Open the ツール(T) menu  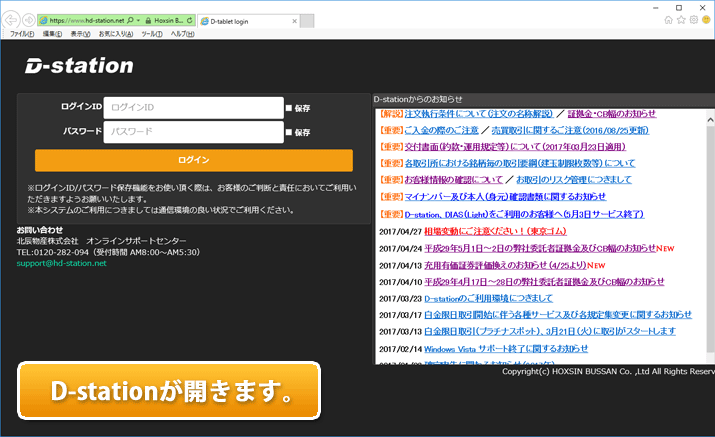[153, 33]
